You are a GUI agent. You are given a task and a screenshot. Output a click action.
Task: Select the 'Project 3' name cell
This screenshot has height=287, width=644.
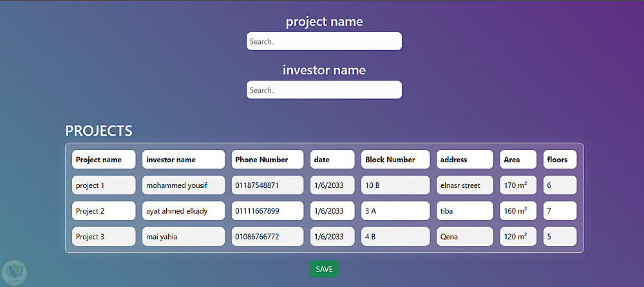pyautogui.click(x=104, y=237)
